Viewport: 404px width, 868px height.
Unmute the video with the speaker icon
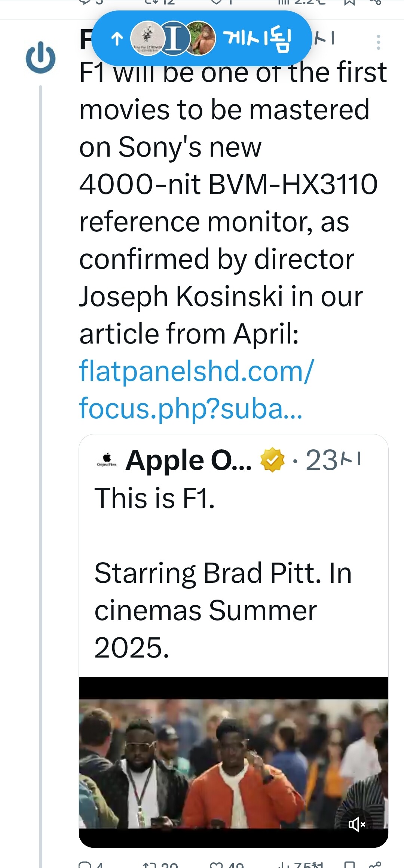pos(357,824)
